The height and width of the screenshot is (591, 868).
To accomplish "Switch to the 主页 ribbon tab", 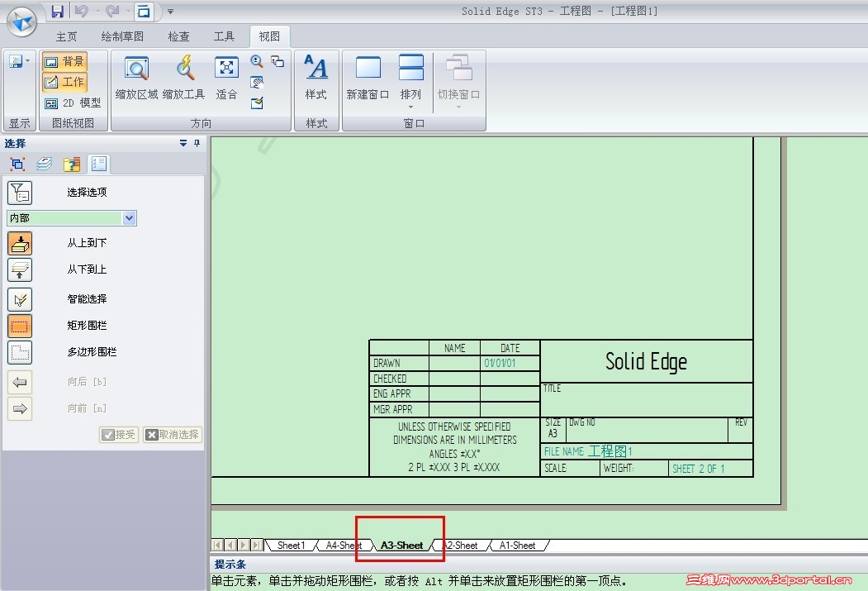I will (66, 36).
